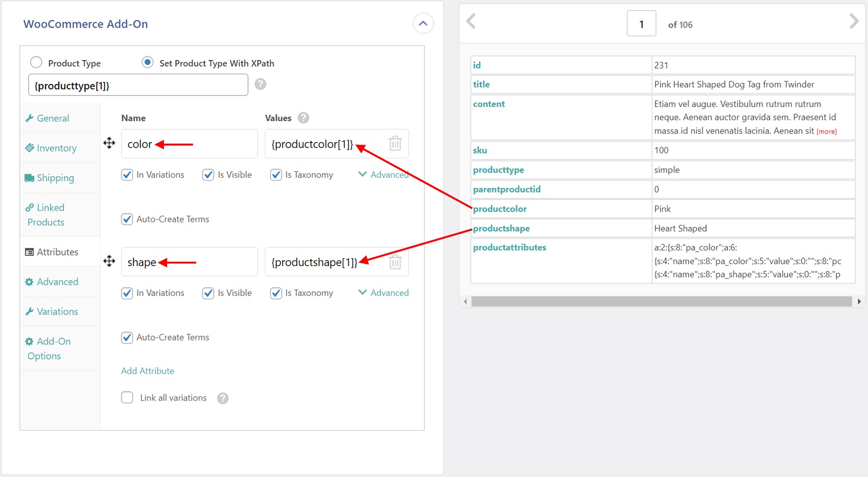Select the Product Type radio button
The width and height of the screenshot is (868, 477).
pyautogui.click(x=36, y=62)
